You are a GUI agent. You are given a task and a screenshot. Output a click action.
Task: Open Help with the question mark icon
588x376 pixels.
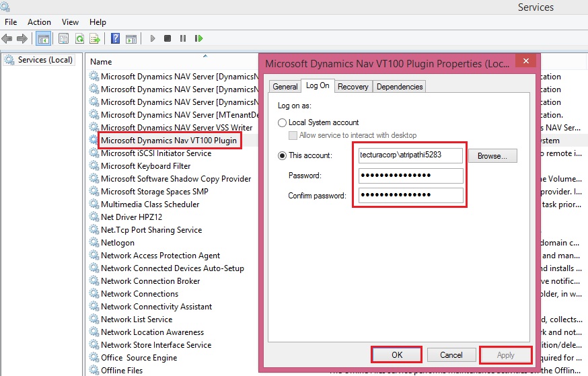[115, 38]
